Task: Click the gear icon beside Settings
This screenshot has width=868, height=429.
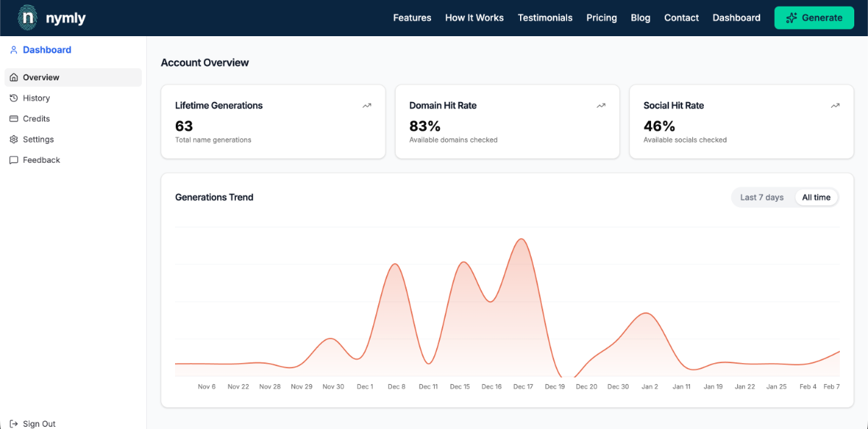Action: [14, 139]
